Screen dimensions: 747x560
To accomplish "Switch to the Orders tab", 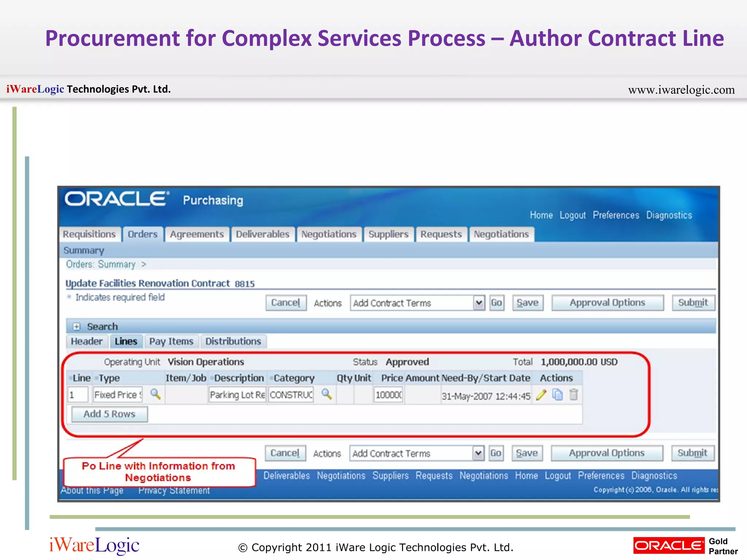I will (143, 234).
